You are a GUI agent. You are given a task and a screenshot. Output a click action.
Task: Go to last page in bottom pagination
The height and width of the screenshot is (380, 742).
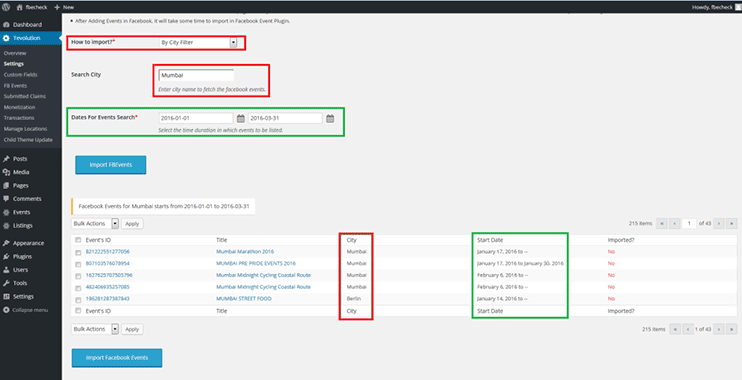pyautogui.click(x=732, y=329)
